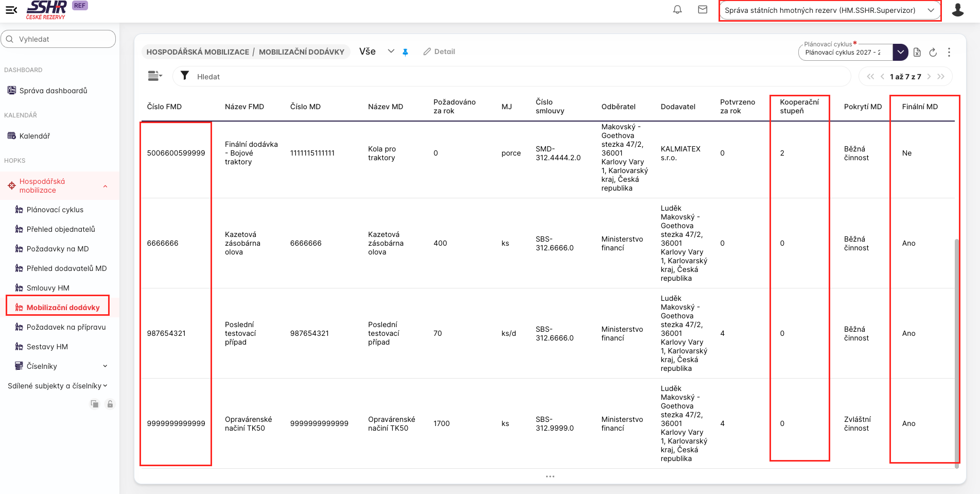This screenshot has width=980, height=494.
Task: Go to Požadavky na MD
Action: pos(58,249)
